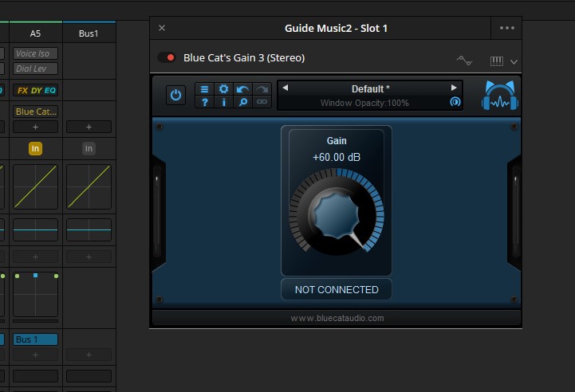The height and width of the screenshot is (392, 575).
Task: Add an effect to A5 channel
Action: coord(36,127)
